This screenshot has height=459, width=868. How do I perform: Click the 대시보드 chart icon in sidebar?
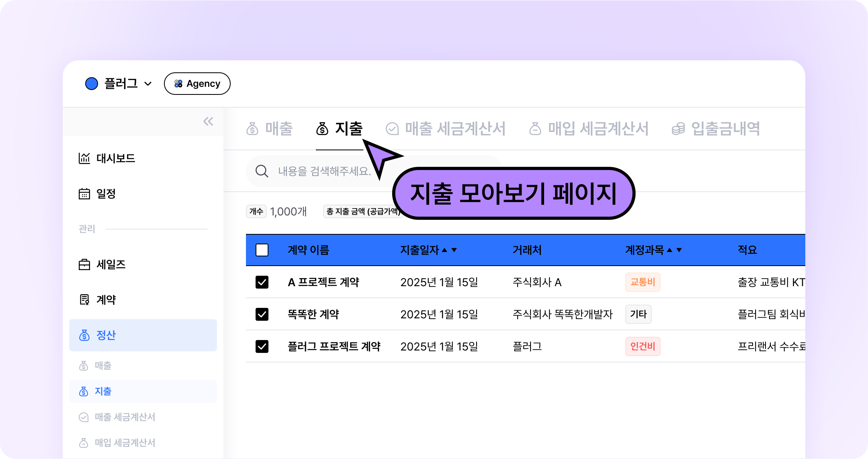84,158
